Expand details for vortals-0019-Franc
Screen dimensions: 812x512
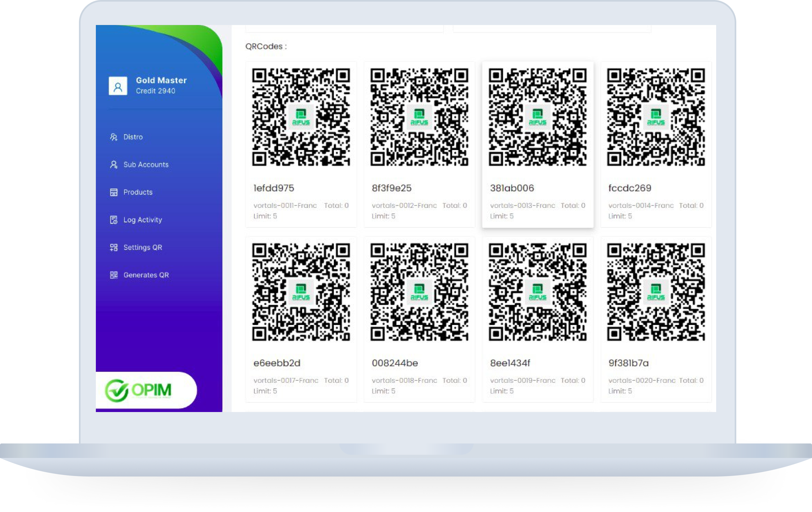(x=523, y=380)
